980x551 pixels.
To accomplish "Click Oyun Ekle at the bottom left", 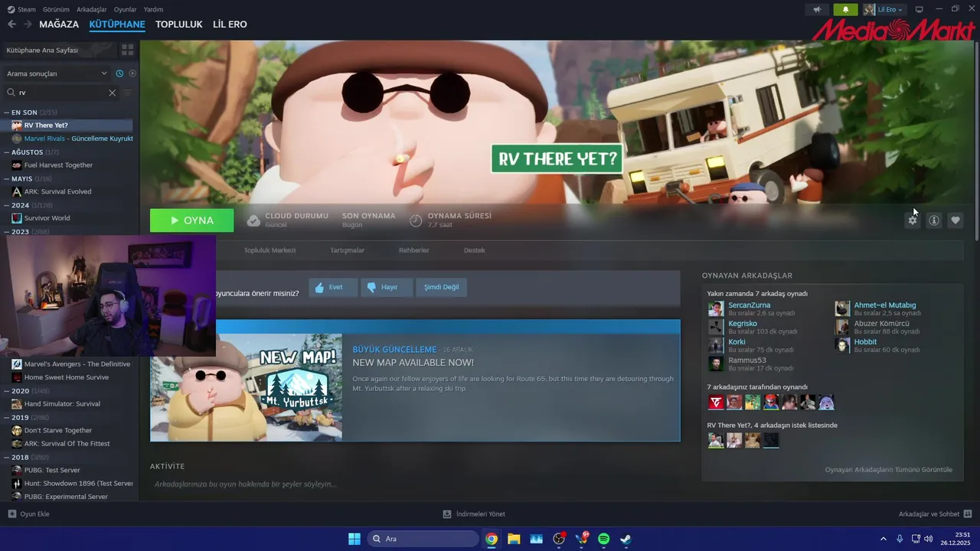I will pyautogui.click(x=29, y=514).
